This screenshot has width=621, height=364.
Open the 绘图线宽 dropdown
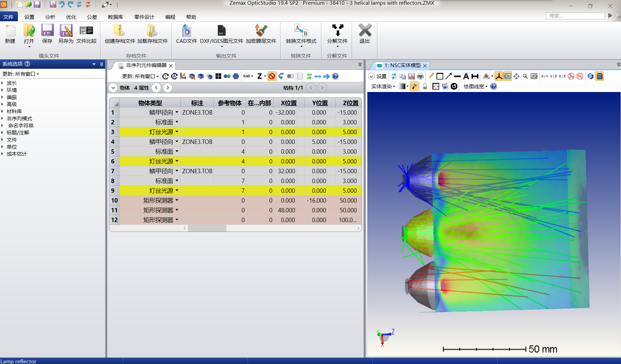tap(476, 86)
